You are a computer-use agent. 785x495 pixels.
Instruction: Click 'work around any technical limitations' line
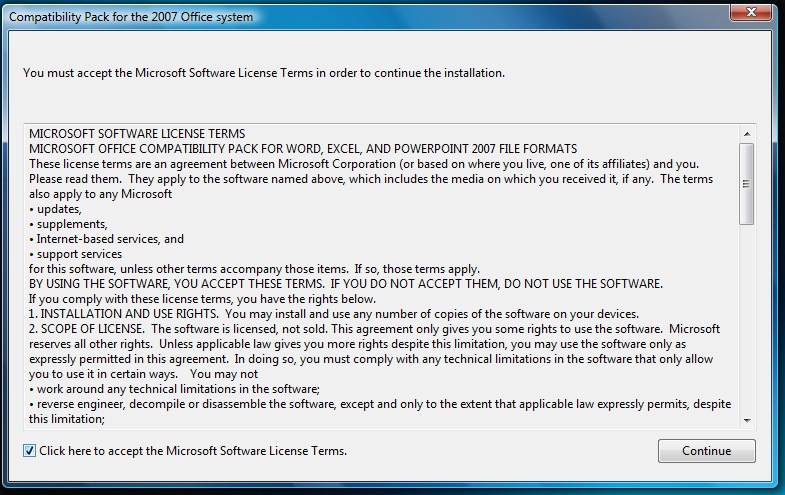coord(174,389)
